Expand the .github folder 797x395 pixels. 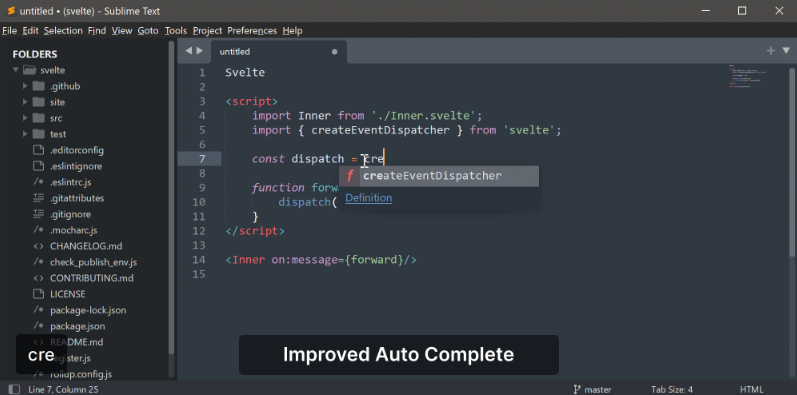click(25, 86)
